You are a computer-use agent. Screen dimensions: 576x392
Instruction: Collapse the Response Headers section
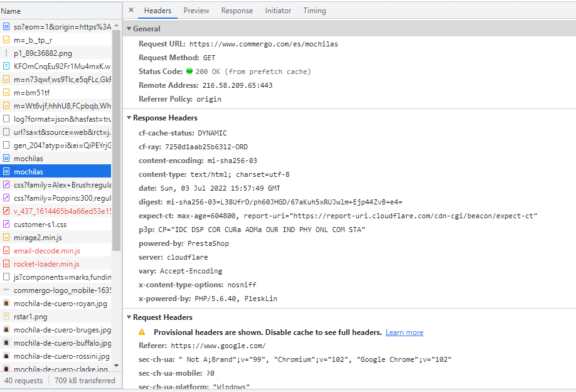(x=129, y=118)
